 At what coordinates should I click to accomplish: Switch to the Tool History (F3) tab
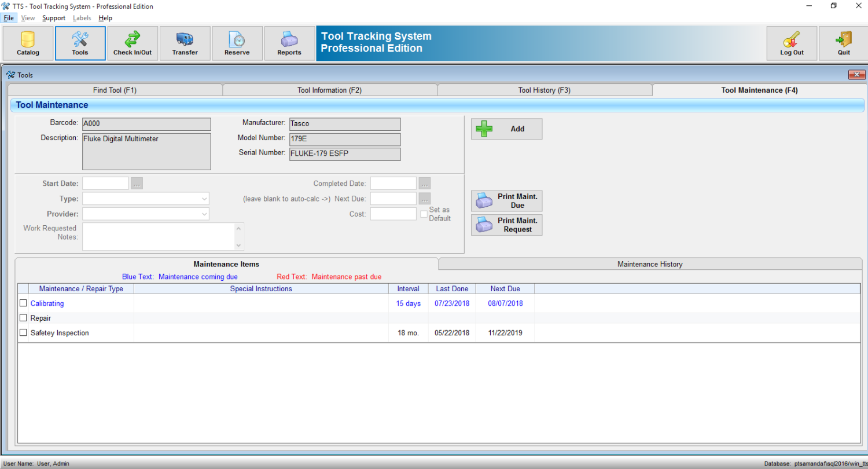(544, 90)
